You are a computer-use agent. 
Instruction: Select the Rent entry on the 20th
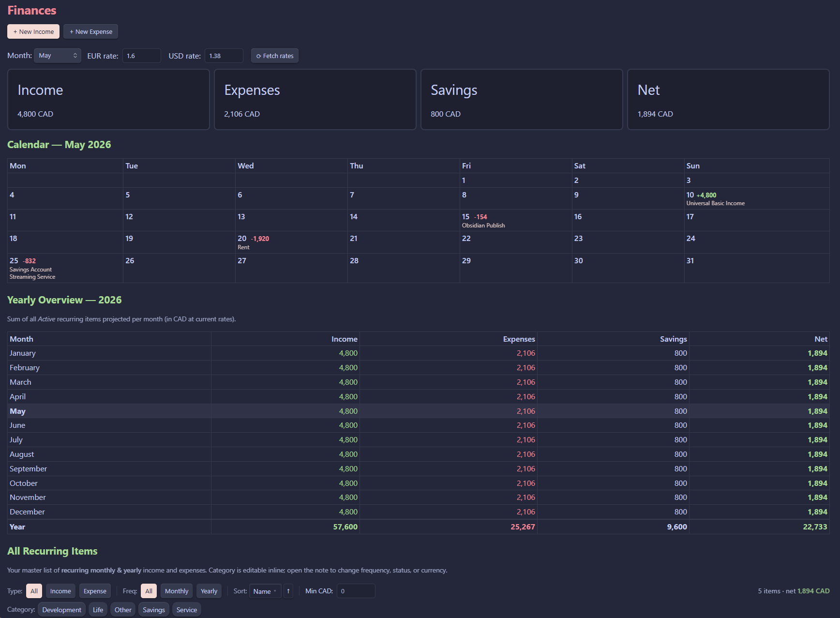click(x=243, y=247)
